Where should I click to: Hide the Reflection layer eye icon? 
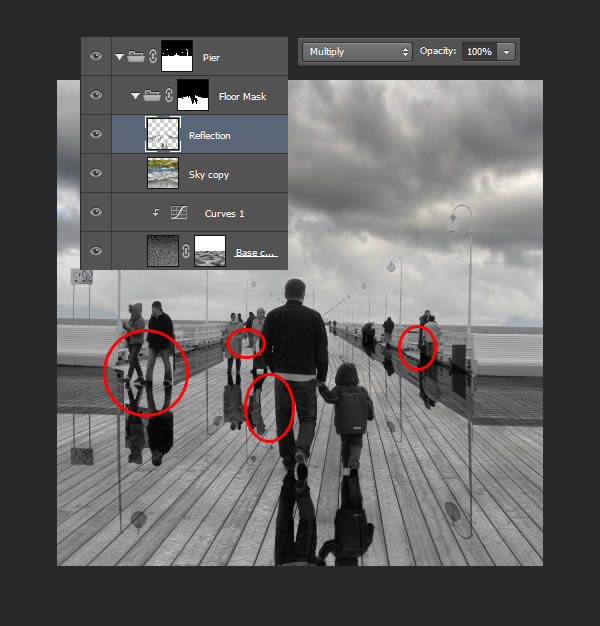pos(96,135)
